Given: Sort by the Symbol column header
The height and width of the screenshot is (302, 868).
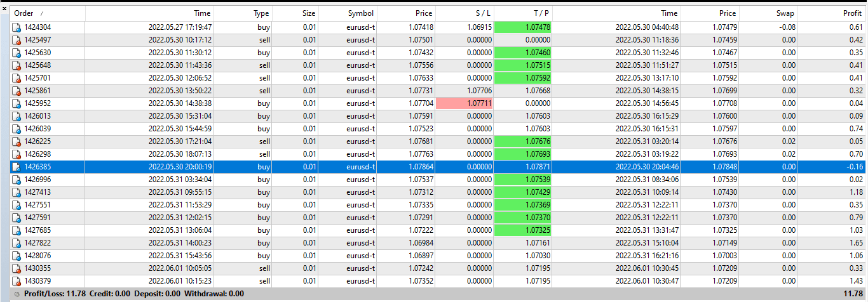Looking at the screenshot, I should coord(347,13).
